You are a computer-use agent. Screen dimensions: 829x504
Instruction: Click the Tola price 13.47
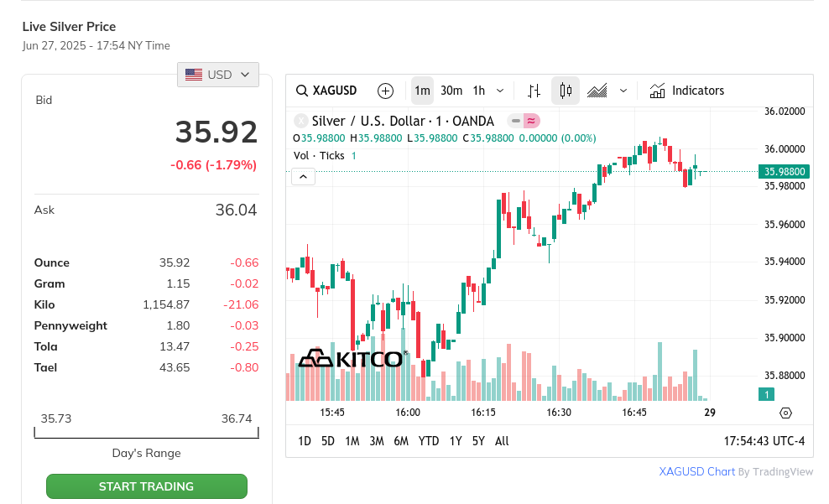coord(175,346)
